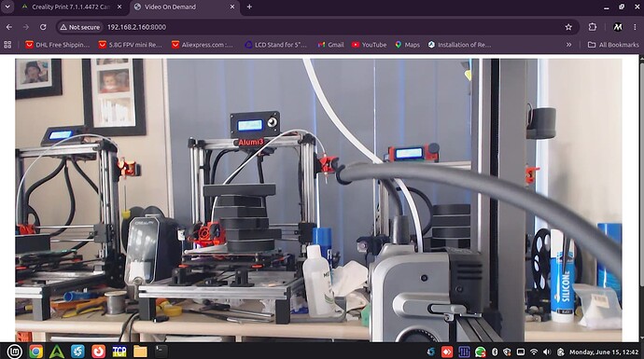Viewport: 644px width, 359px height.
Task: Open the LCD Stand for 5" bookmark
Action: 276,45
